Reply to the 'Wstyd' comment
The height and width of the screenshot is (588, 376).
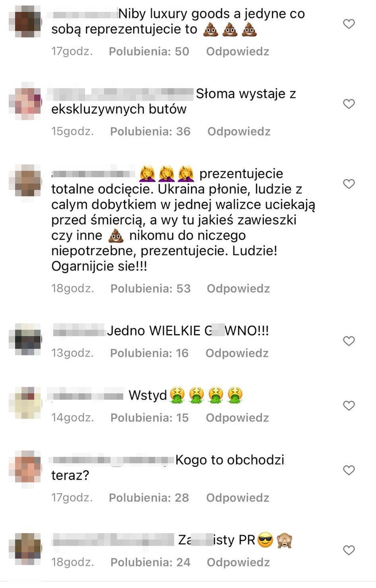[237, 418]
